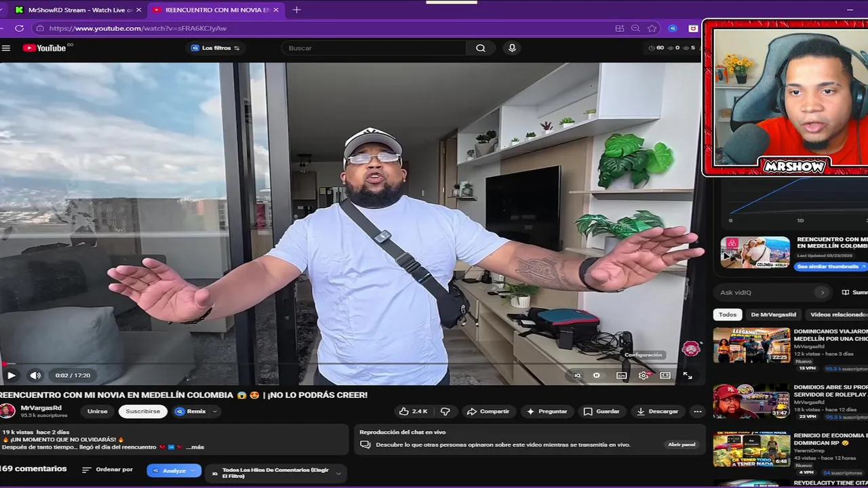Viewport: 868px width, 488px height.
Task: Open browser zoom control in the address bar
Action: 635,28
